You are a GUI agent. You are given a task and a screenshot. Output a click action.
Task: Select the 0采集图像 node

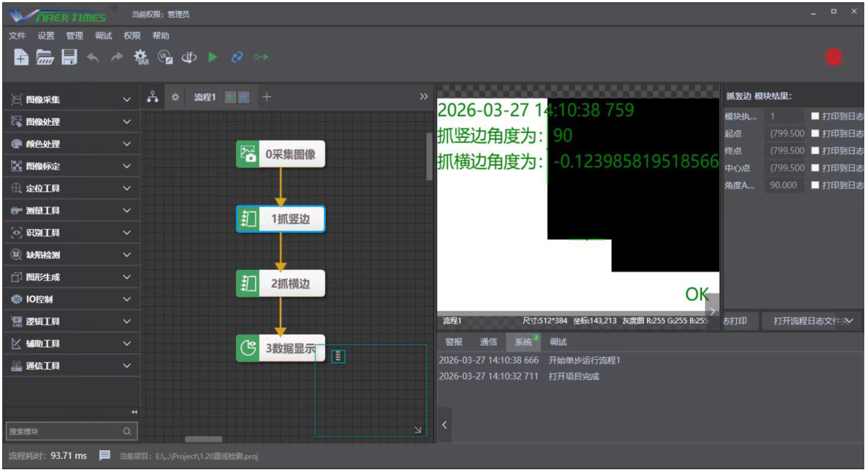pos(281,155)
